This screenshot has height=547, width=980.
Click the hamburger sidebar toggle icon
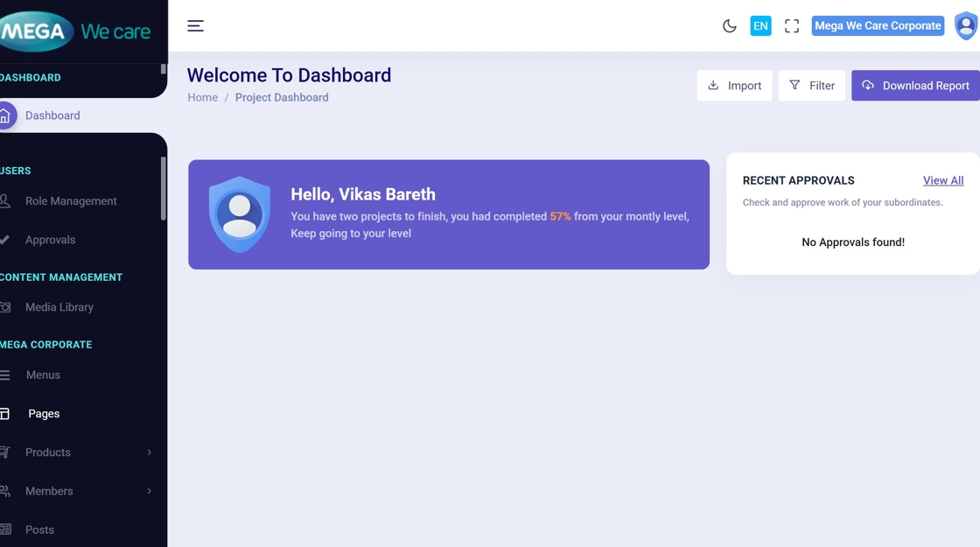coord(195,26)
